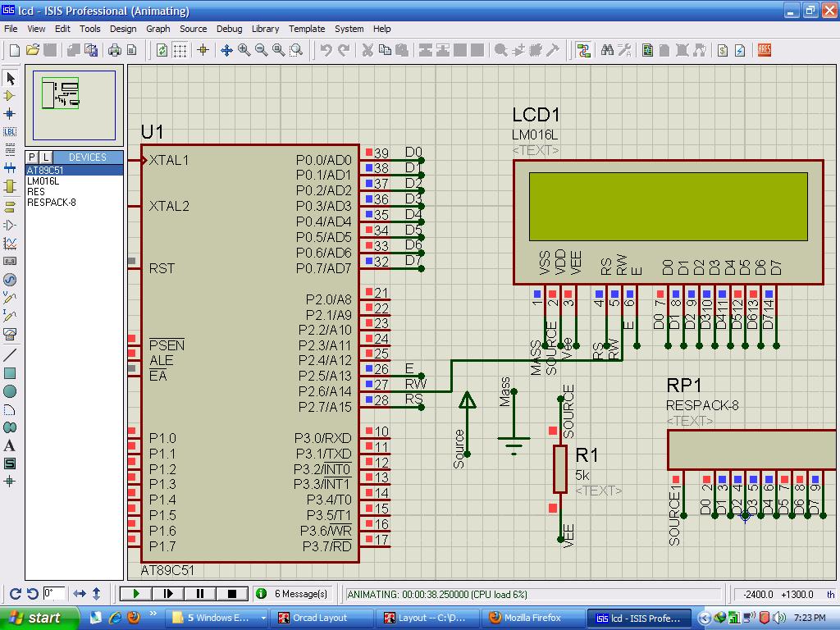Click the Zoom In magnifier icon
This screenshot has height=630, width=840.
[x=244, y=50]
